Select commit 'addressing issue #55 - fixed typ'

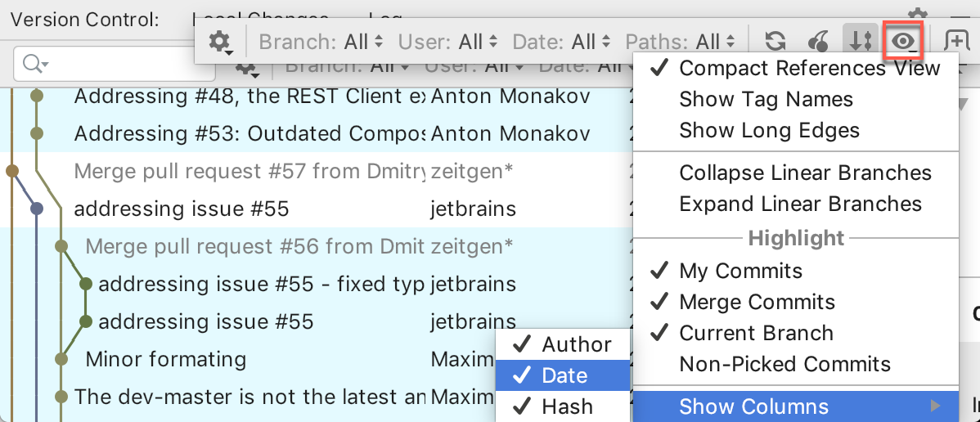point(262,285)
